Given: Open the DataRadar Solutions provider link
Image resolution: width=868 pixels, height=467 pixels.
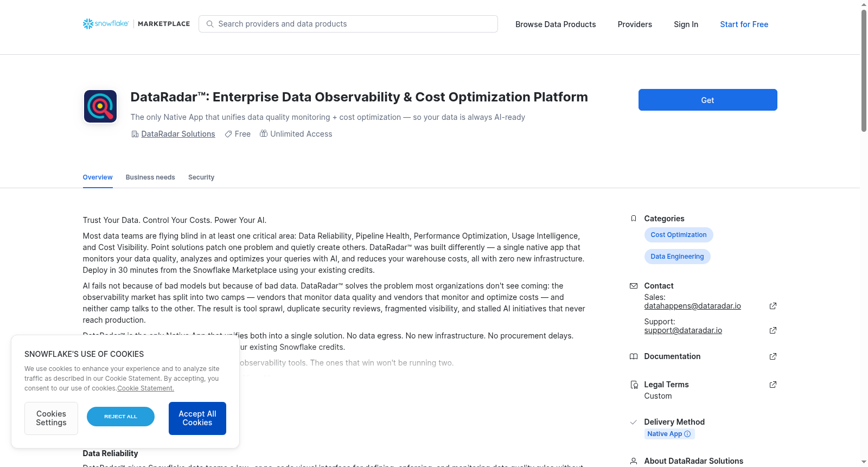Looking at the screenshot, I should tap(178, 134).
